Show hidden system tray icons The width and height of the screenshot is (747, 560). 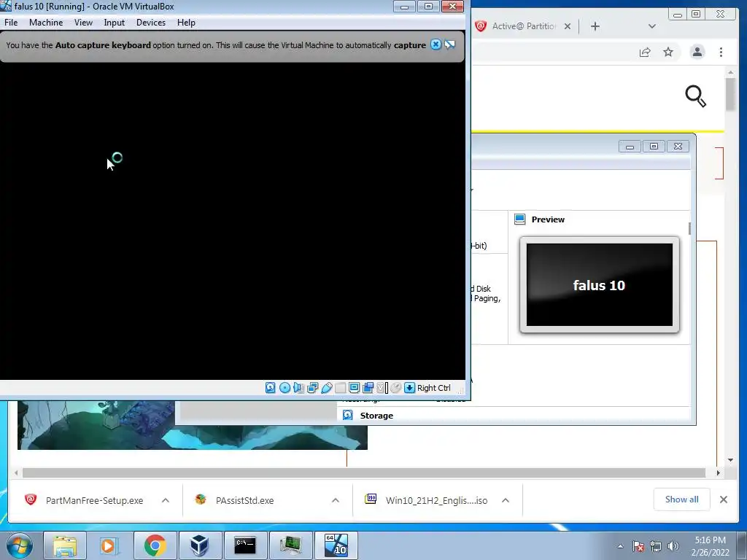pyautogui.click(x=620, y=546)
